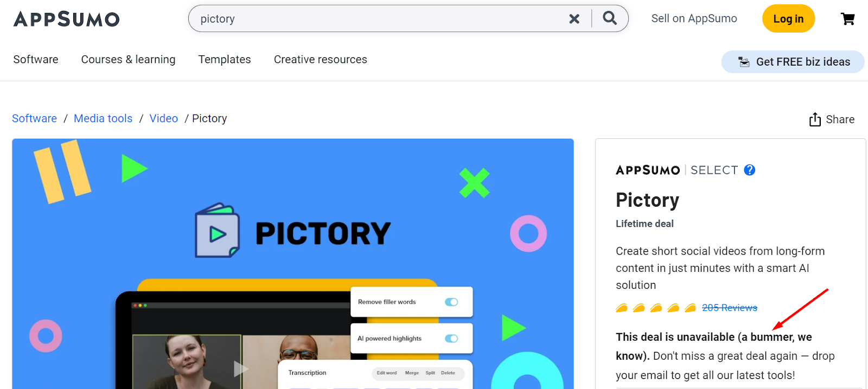Clear the search field with X icon
The width and height of the screenshot is (868, 389).
pyautogui.click(x=574, y=19)
